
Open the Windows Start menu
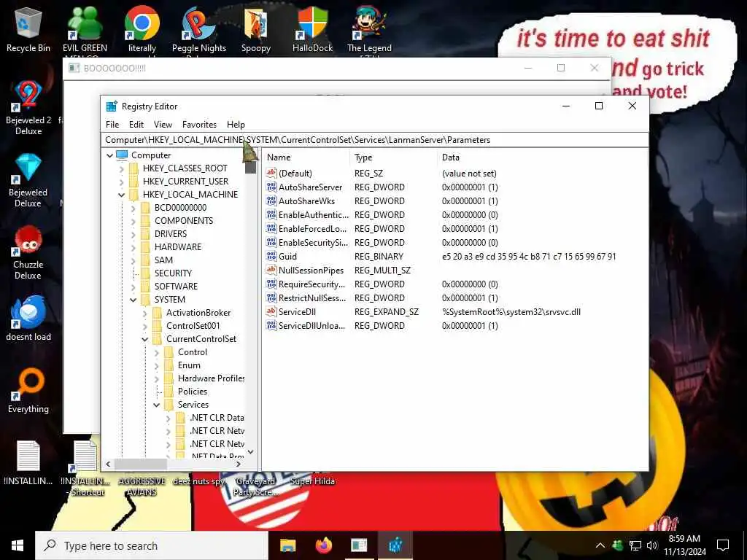pyautogui.click(x=18, y=545)
